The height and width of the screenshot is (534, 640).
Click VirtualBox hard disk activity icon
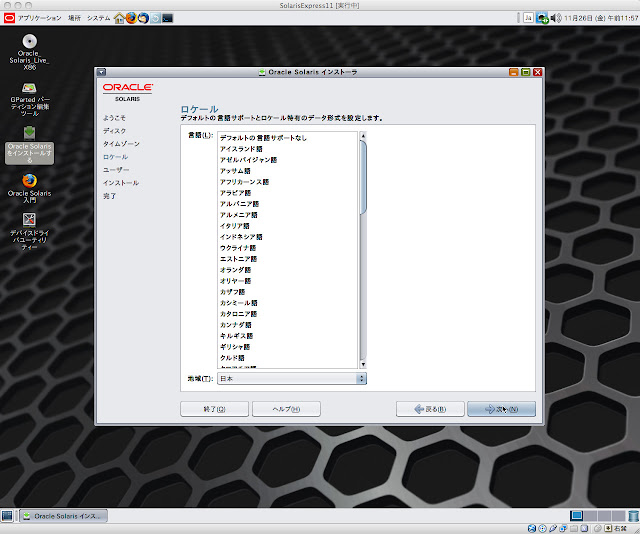tap(532, 529)
